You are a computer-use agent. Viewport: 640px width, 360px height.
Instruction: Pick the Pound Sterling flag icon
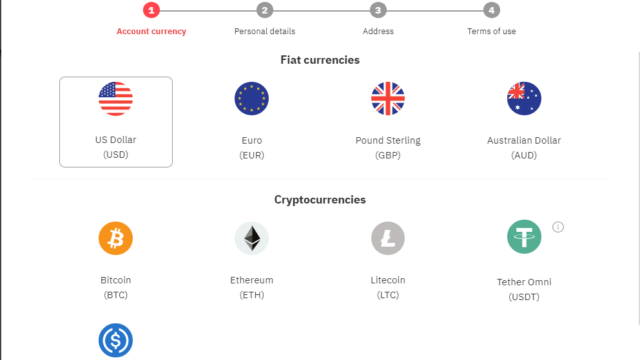point(388,98)
